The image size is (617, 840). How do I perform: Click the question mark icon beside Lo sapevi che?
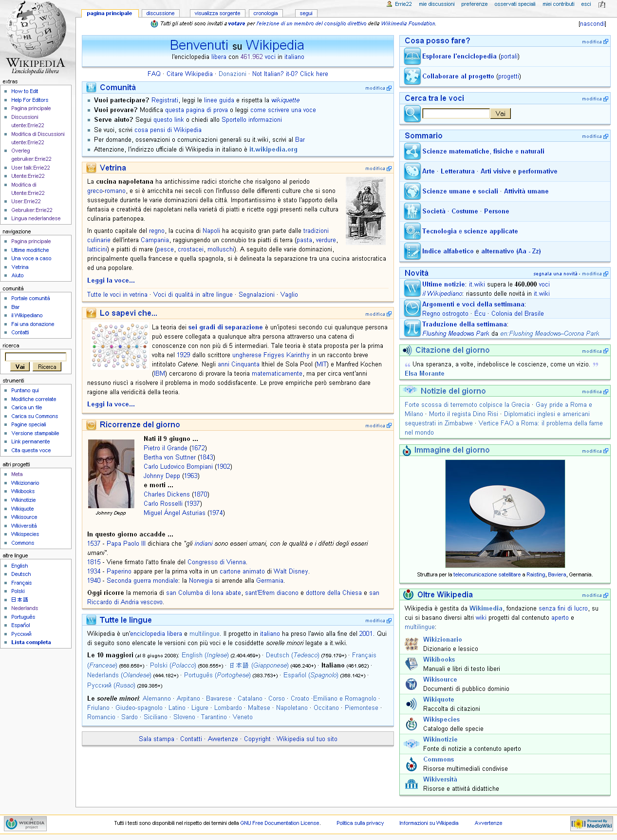(91, 313)
